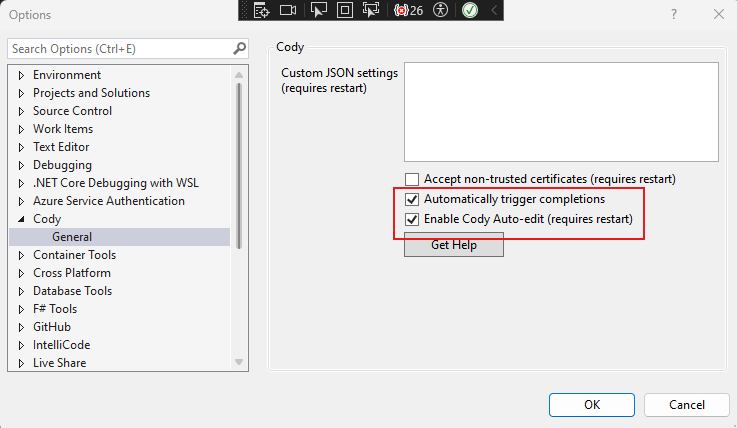
Task: Expand Container Tools node arrow
Action: tap(21, 255)
